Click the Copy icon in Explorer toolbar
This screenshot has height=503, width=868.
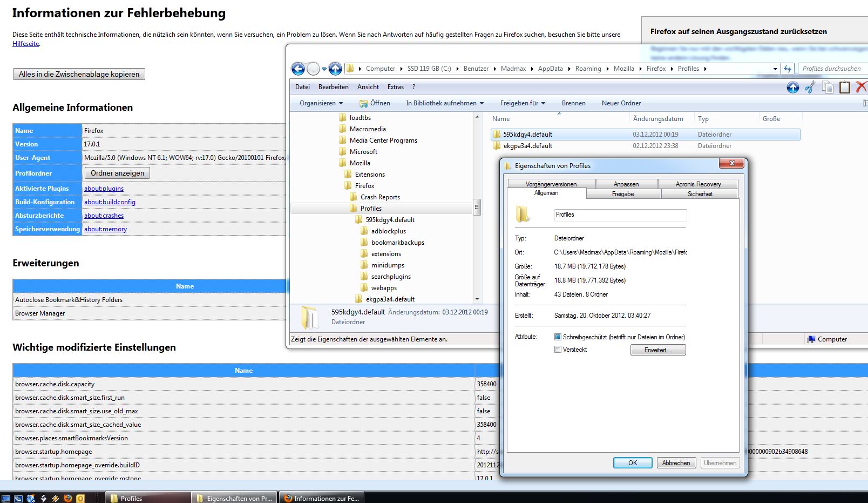828,87
